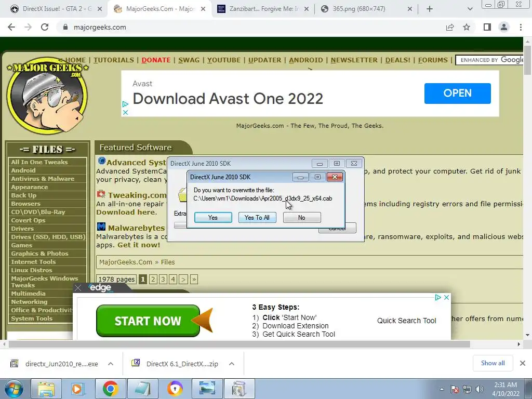Open the DONATE nav link
Viewport: 532px width, 399px height.
(156, 60)
